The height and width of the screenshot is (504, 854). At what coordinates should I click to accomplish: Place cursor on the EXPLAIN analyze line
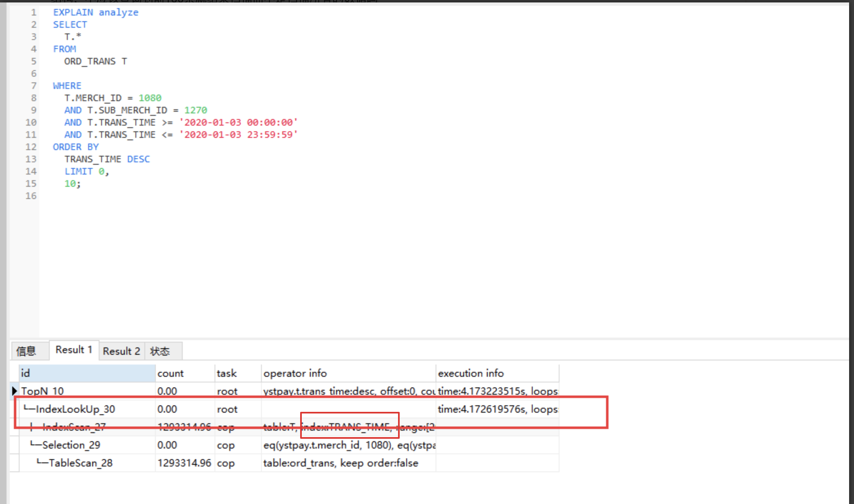coord(95,12)
